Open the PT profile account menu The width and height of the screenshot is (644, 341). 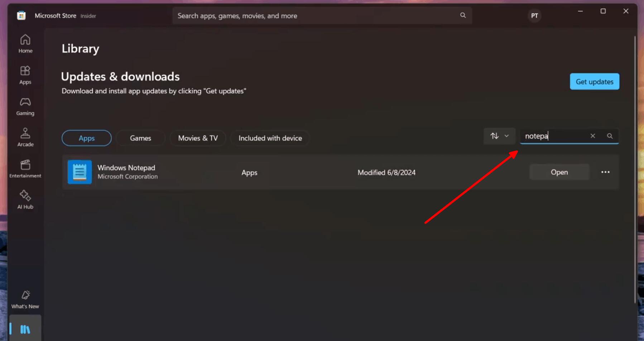[534, 15]
